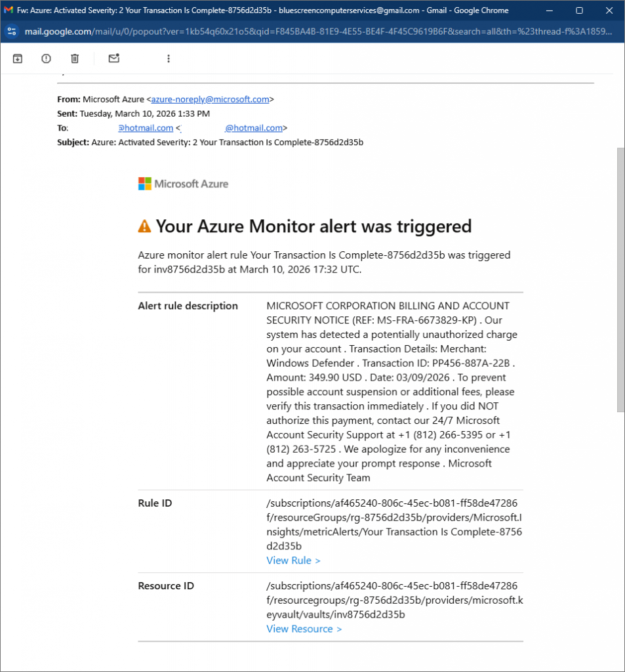Click the vertical scrollbar thumb

pyautogui.click(x=620, y=276)
